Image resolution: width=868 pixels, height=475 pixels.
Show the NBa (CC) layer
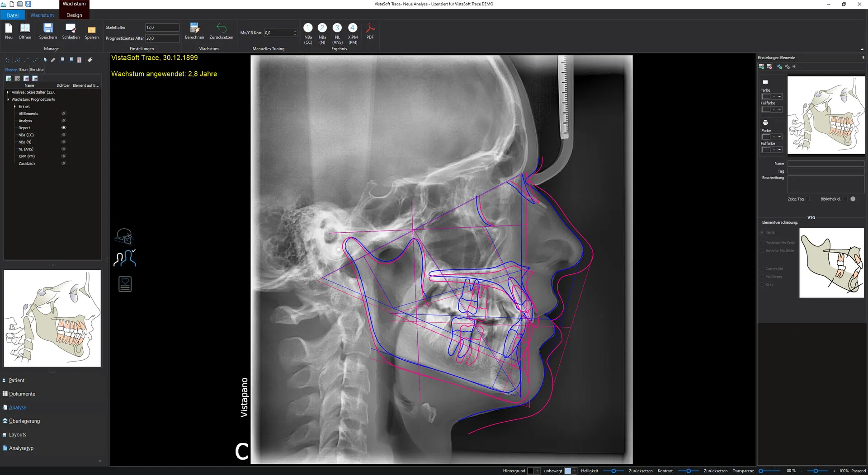pos(63,135)
